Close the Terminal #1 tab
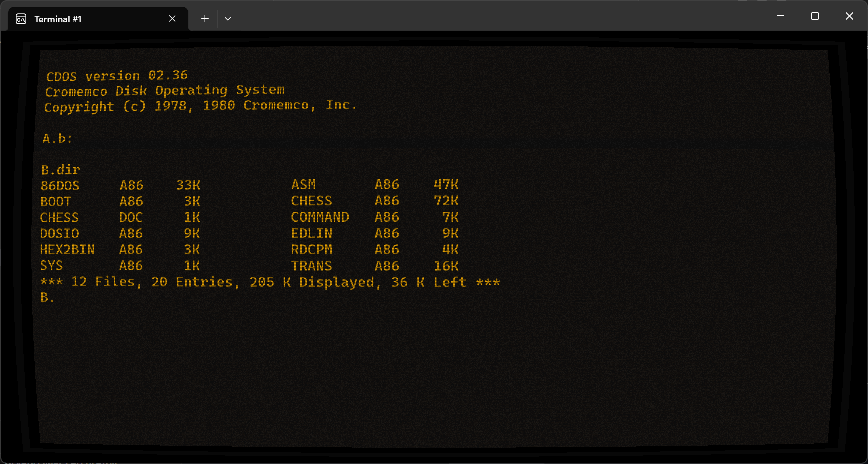The image size is (868, 464). [172, 19]
